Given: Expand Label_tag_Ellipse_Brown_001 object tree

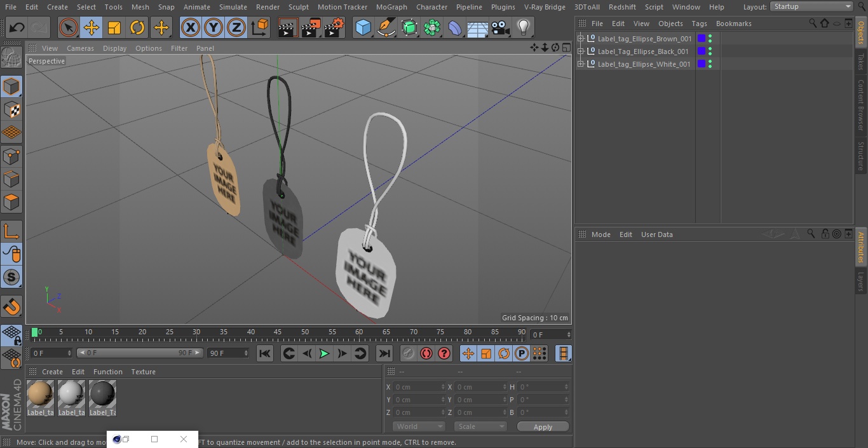Looking at the screenshot, I should pos(580,39).
